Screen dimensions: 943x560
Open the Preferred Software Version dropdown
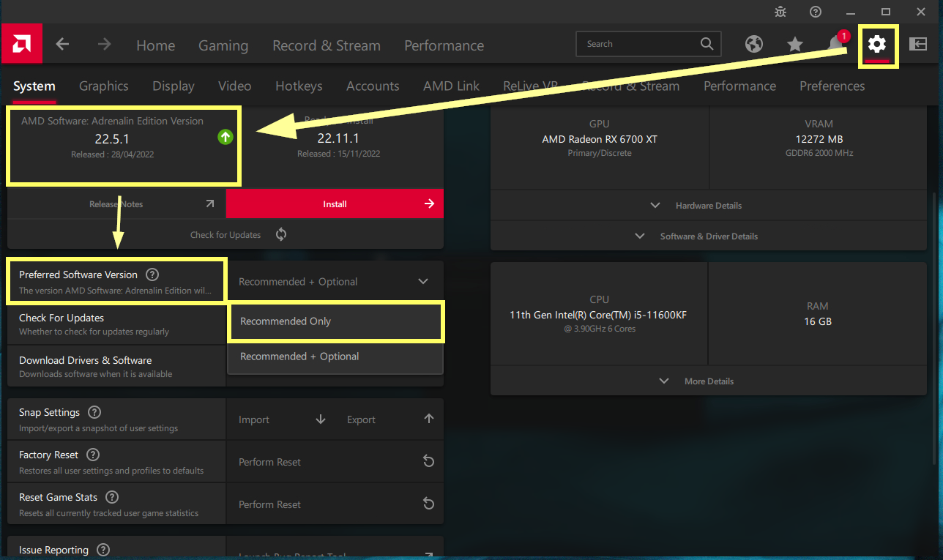(x=335, y=282)
